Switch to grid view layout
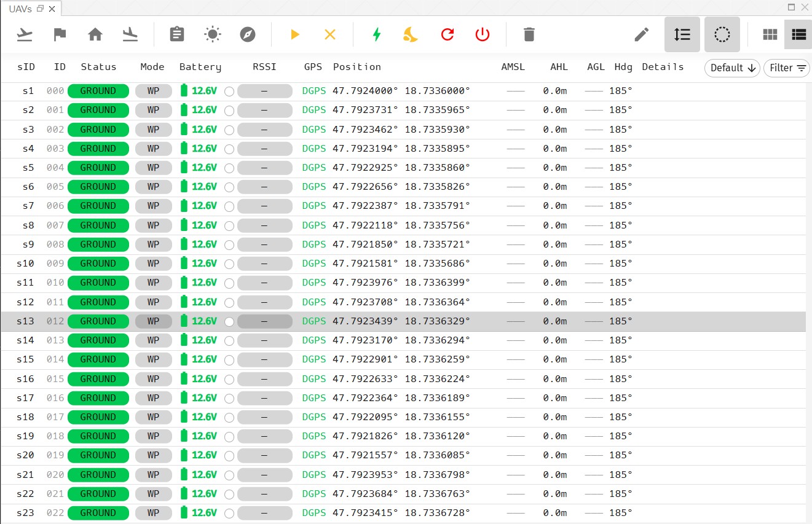 pos(770,34)
